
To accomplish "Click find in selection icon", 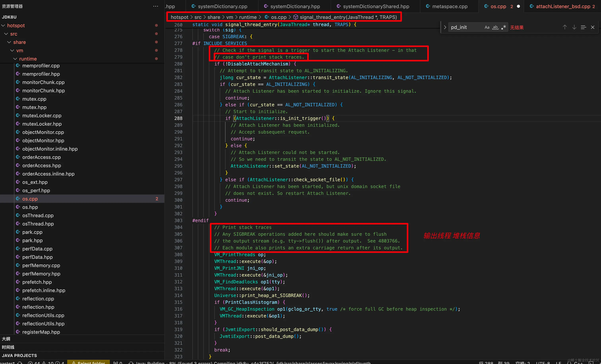I will click(x=583, y=27).
